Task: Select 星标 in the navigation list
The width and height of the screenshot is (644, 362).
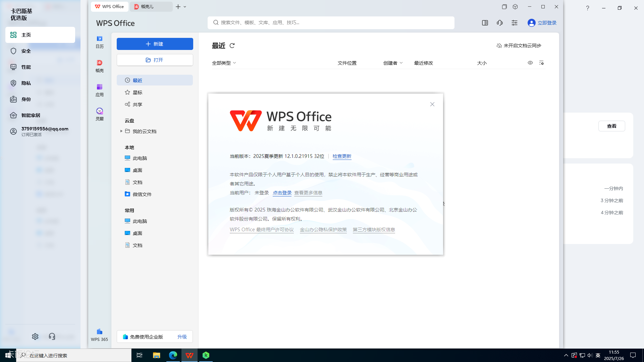Action: [155, 92]
